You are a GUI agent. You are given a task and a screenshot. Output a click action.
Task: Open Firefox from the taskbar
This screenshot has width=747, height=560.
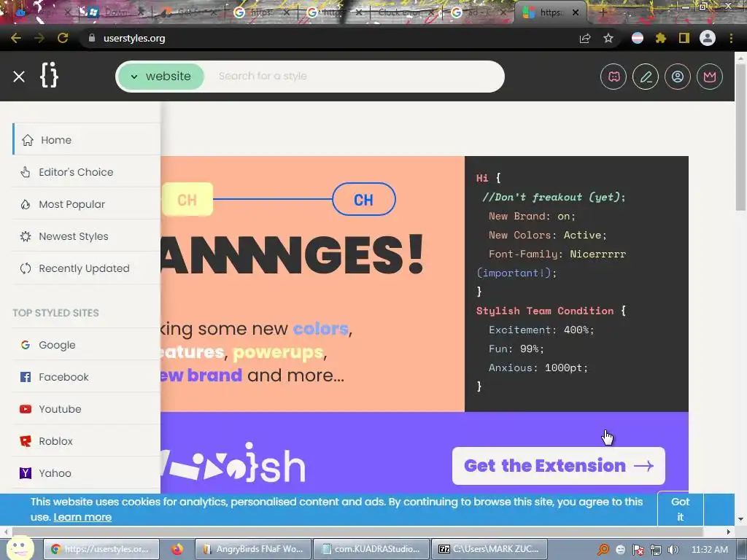pos(177,549)
